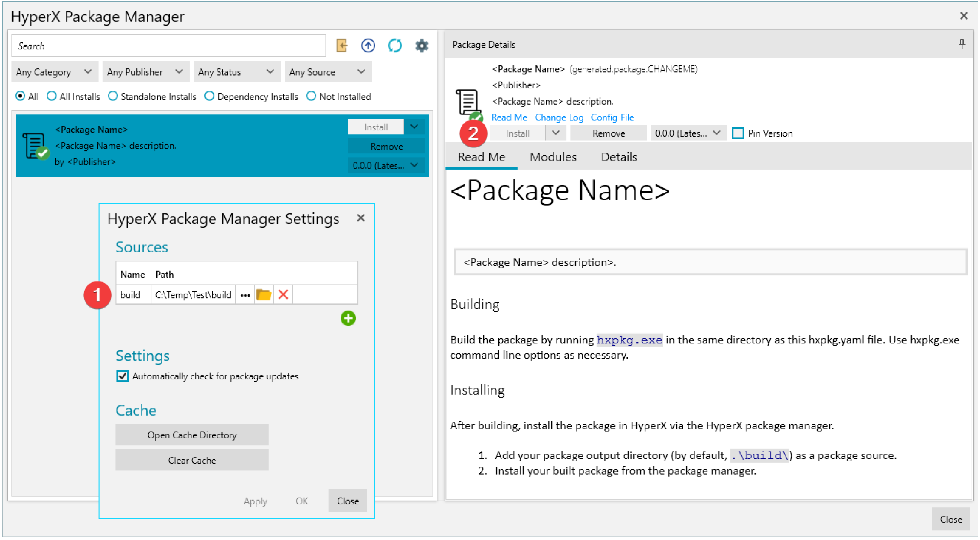Screen dimensions: 980x540
Task: Click the import package icon beside search
Action: (x=342, y=46)
